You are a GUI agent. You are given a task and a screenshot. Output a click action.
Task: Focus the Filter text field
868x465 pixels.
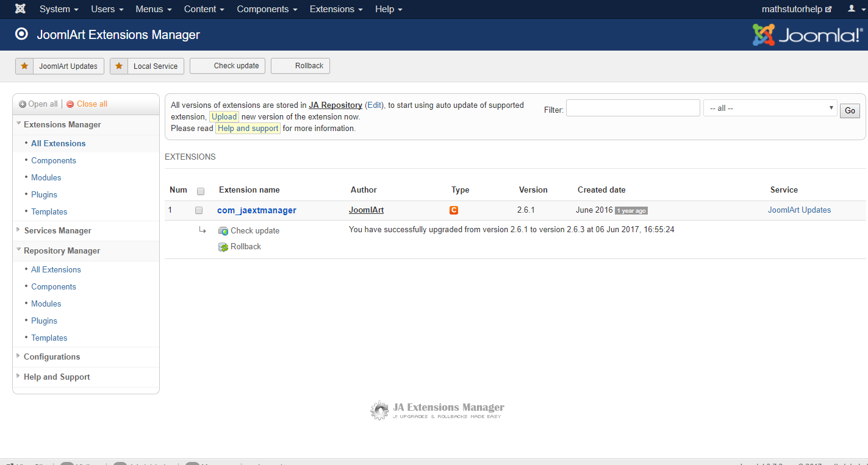click(633, 108)
